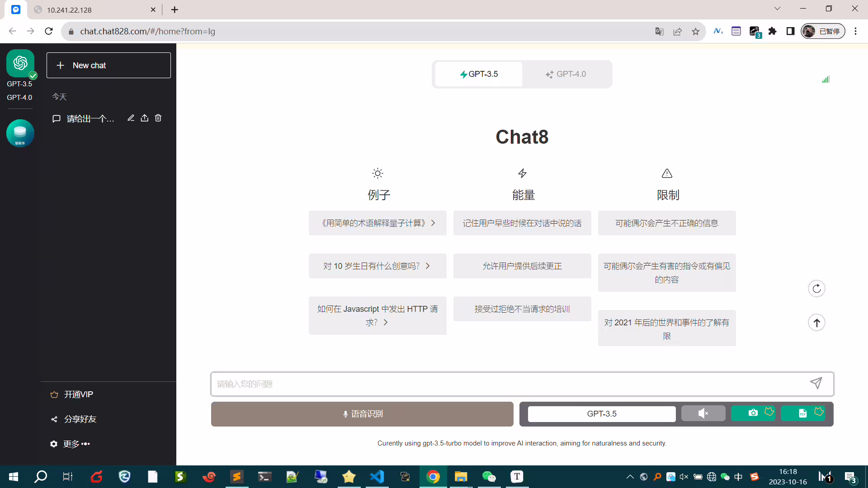Click the 语音识别 voice recognition button
The width and height of the screenshot is (868, 488).
(x=362, y=414)
